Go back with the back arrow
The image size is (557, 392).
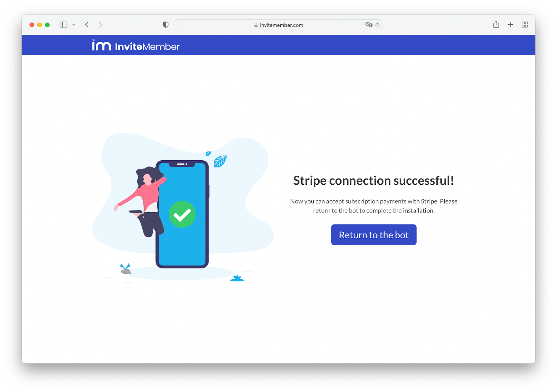click(87, 25)
